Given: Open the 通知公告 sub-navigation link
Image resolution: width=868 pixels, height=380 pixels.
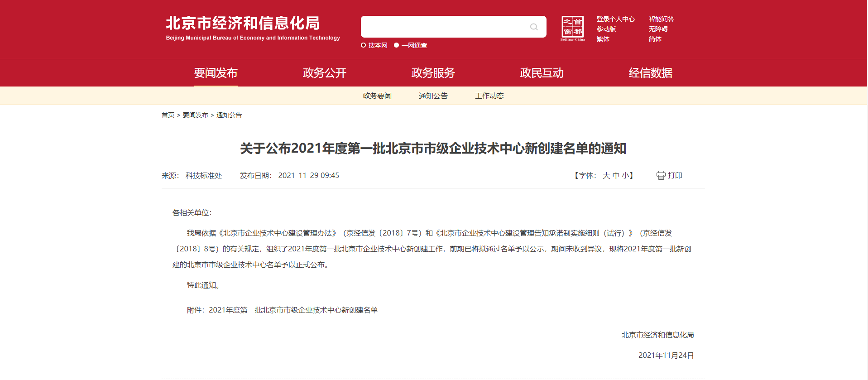Looking at the screenshot, I should tap(433, 96).
